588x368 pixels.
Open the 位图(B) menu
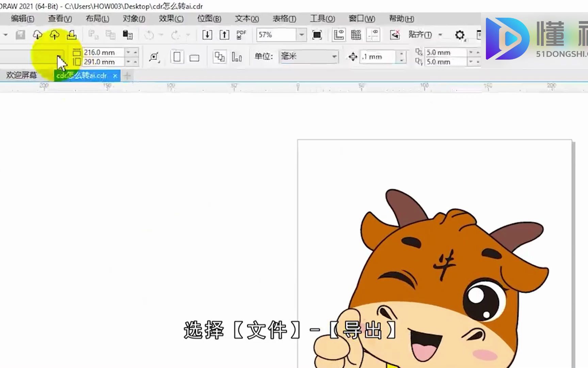[209, 19]
